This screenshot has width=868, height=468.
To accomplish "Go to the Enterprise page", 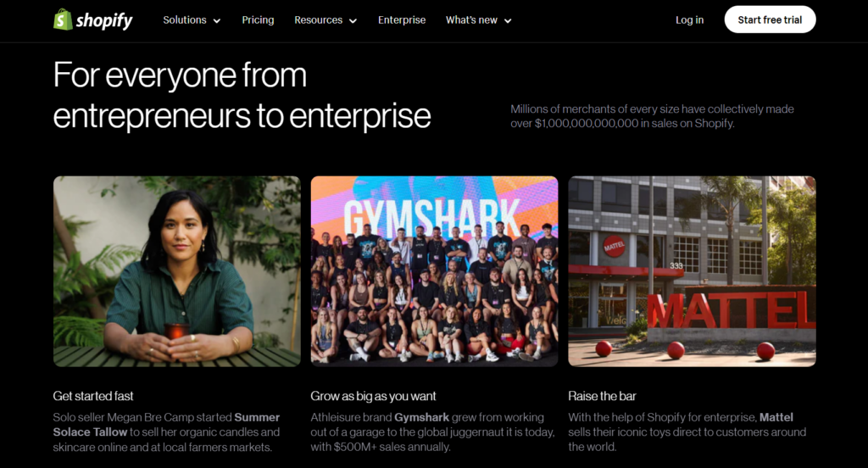I will [x=402, y=20].
